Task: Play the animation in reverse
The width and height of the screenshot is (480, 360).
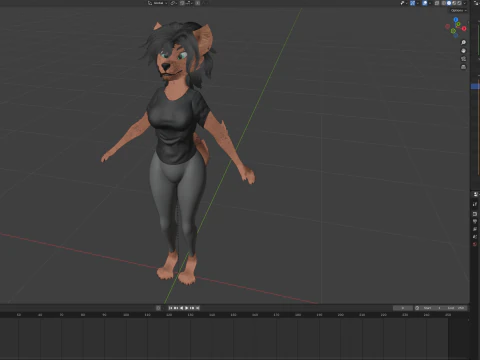Action: (x=182, y=308)
